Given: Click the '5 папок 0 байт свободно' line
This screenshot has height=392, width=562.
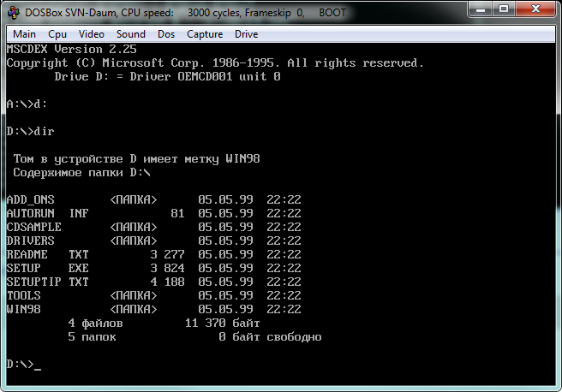Looking at the screenshot, I should [x=194, y=336].
